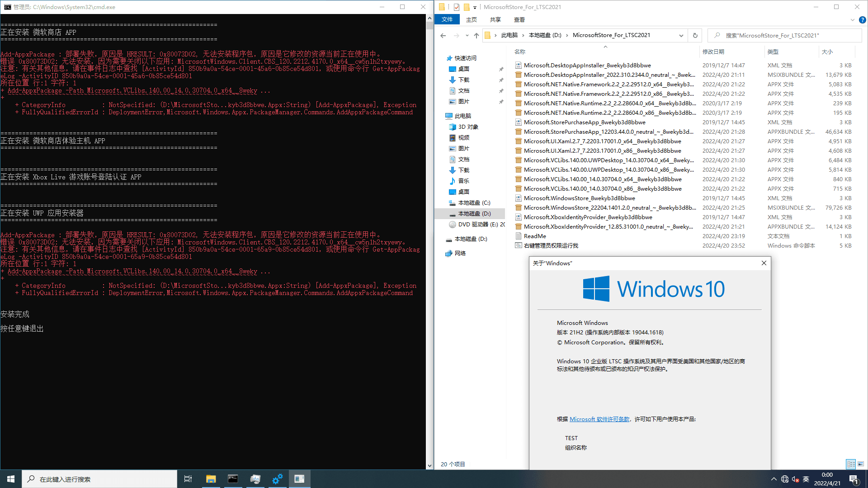Open the Quick Access Toolbar customize dropdown

475,7
